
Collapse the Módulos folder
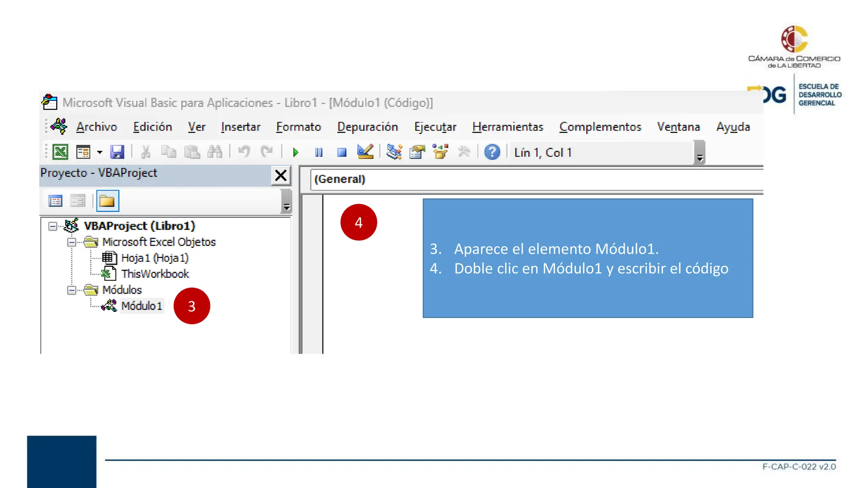[x=72, y=290]
